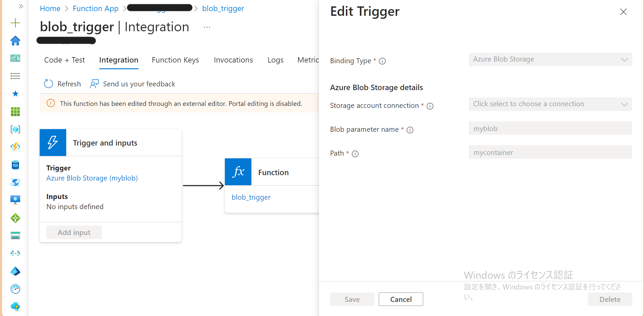Click the external editor warning icon
Image resolution: width=644 pixels, height=316 pixels.
(51, 103)
